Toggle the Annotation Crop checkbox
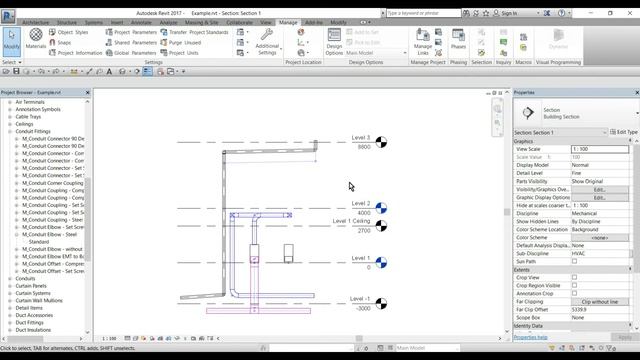This screenshot has height=360, width=640. click(x=574, y=293)
